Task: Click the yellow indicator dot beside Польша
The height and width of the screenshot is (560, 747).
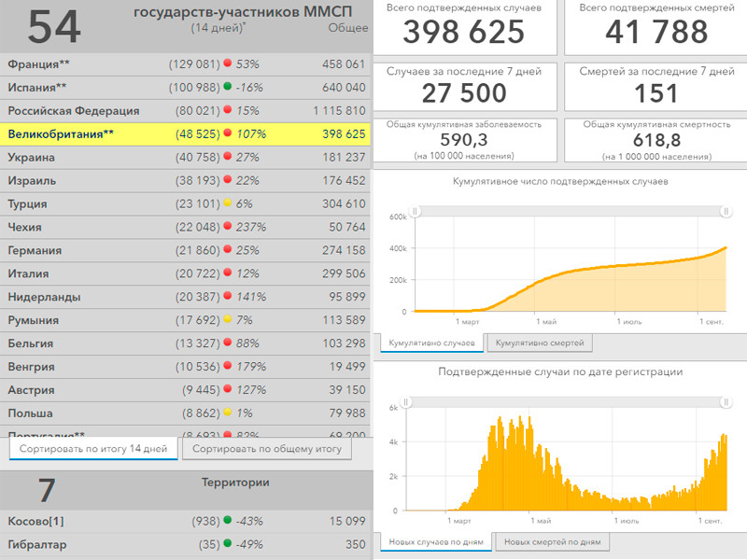Action: tap(228, 413)
